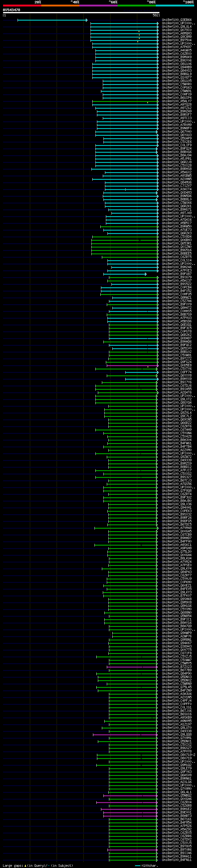
Task: Click hit UniRef100_B8BEE5
Action: tap(177, 253)
